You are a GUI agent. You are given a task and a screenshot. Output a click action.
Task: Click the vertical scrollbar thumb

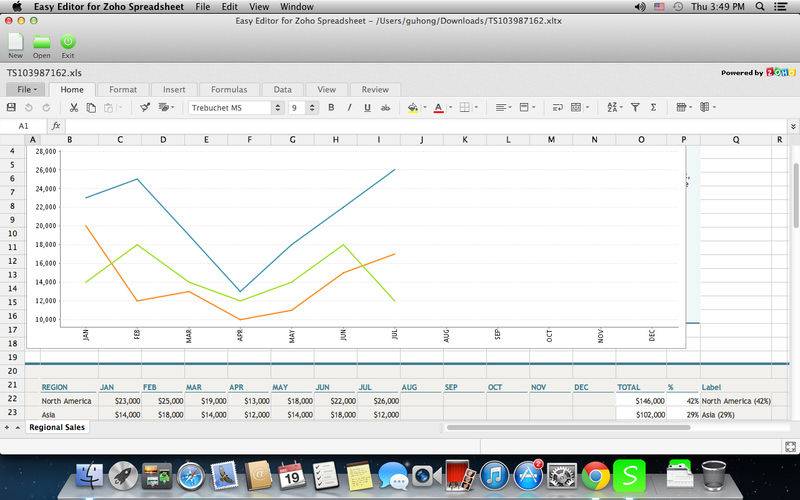coord(796,195)
